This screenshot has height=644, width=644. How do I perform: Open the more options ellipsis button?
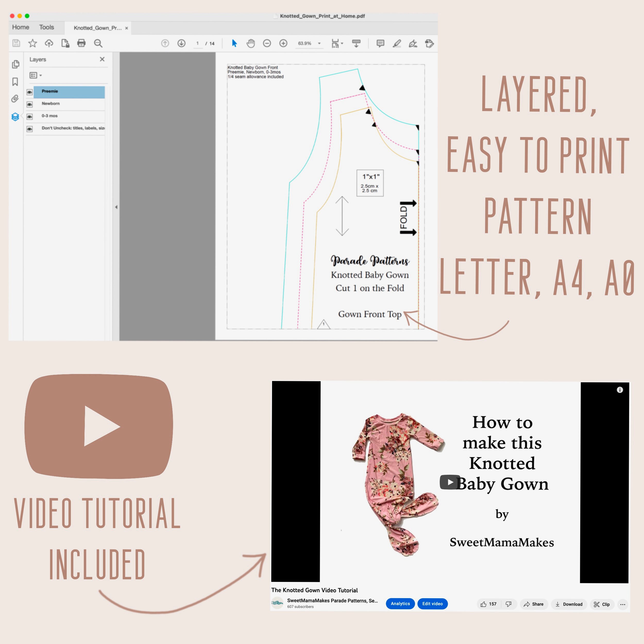click(623, 604)
